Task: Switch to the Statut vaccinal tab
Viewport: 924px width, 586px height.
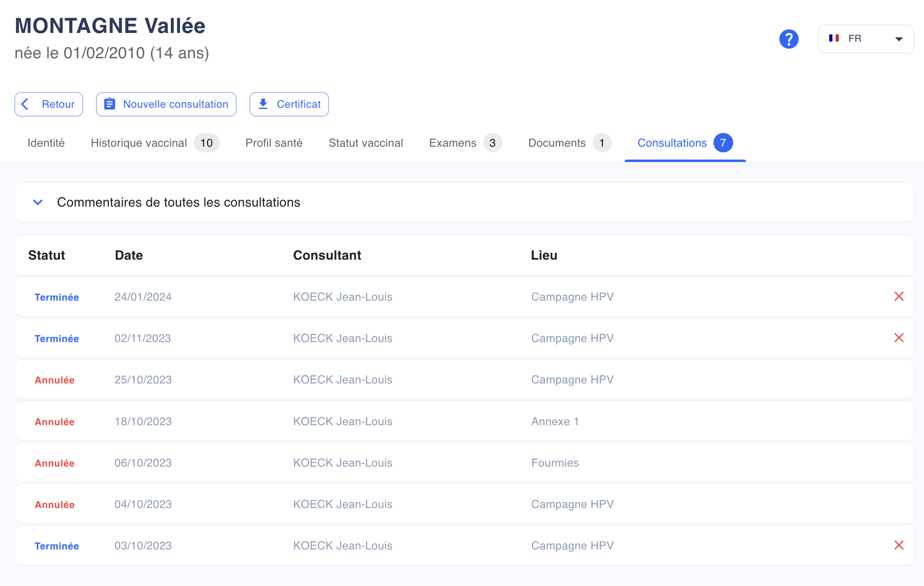Action: click(x=366, y=143)
